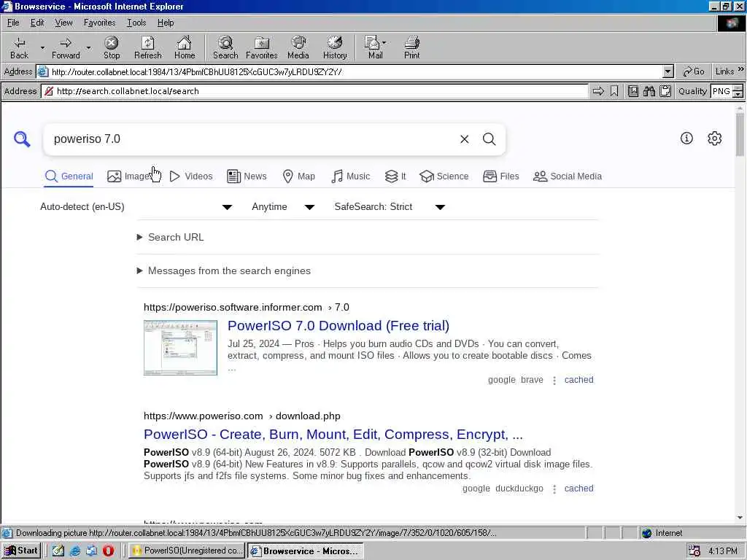Switch to the PowerISO taskbar window
Screen dimensions: 747x560
tap(186, 551)
